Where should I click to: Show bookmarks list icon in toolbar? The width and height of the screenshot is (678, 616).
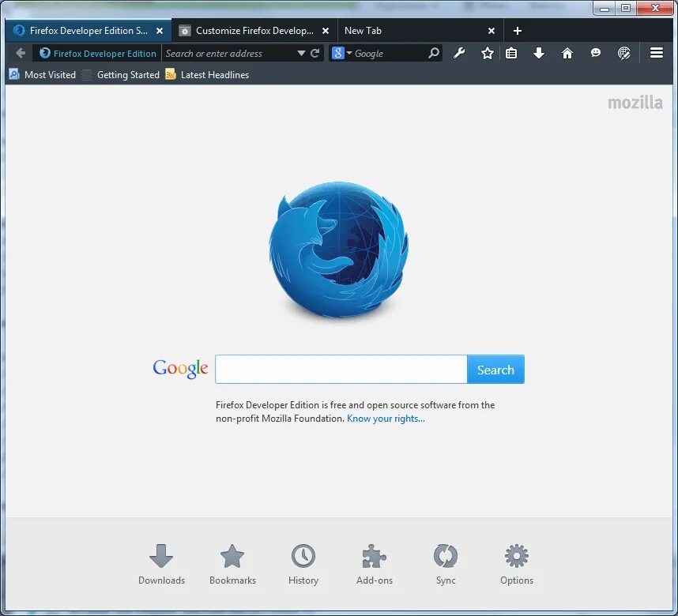(x=511, y=53)
